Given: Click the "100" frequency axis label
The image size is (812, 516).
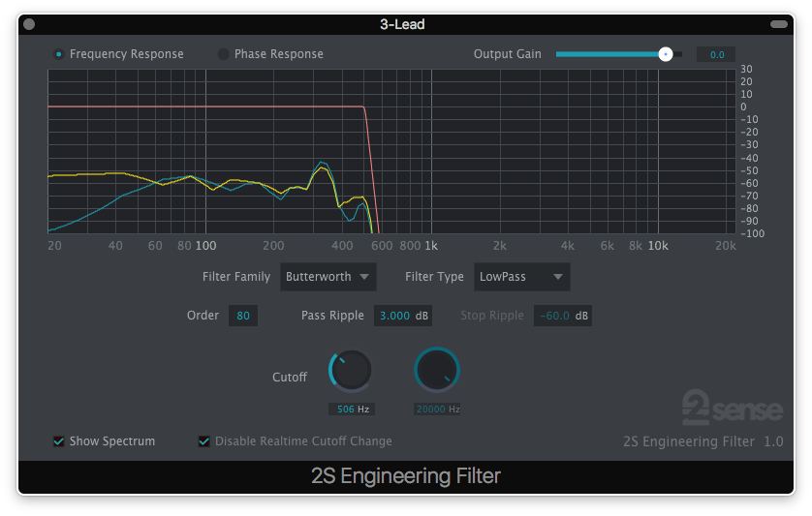Looking at the screenshot, I should [x=205, y=246].
